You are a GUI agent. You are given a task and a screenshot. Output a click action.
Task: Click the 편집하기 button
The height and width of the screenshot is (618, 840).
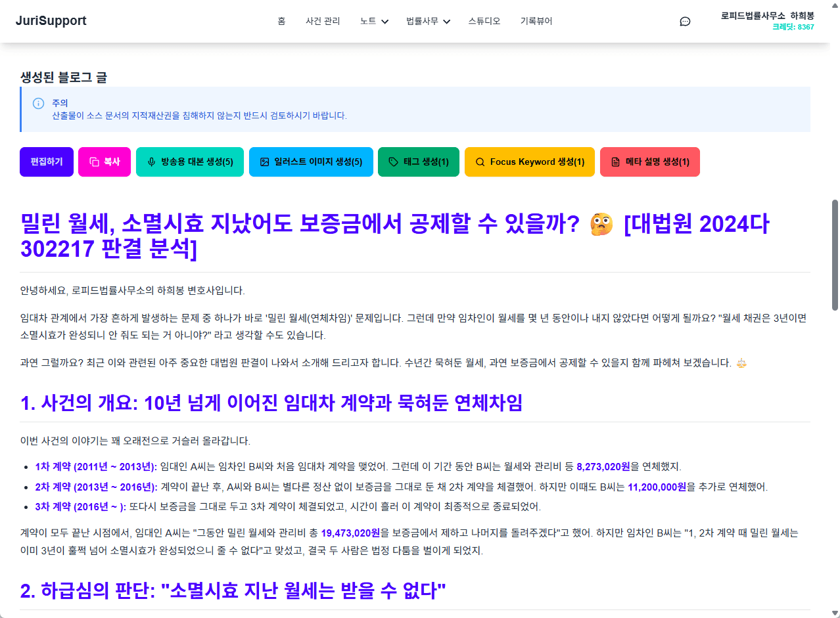[x=46, y=162]
